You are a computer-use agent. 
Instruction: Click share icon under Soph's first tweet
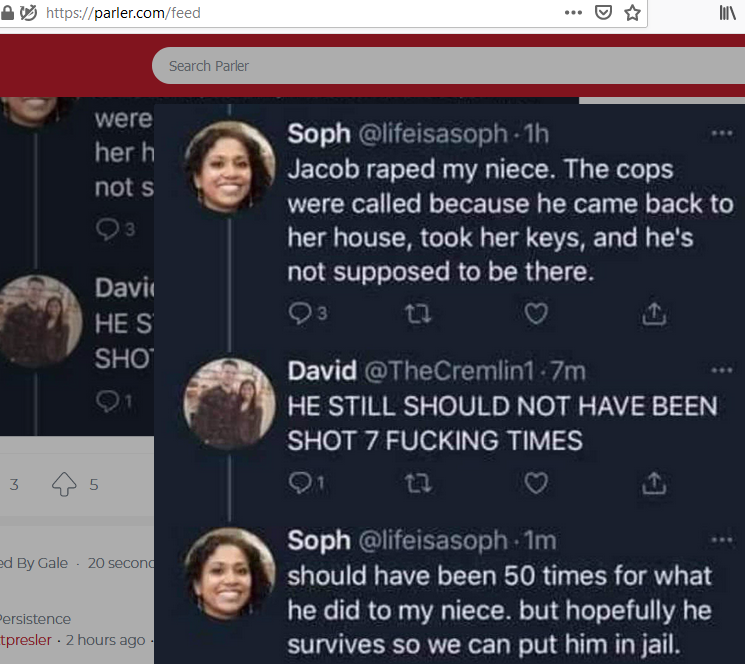tap(653, 314)
